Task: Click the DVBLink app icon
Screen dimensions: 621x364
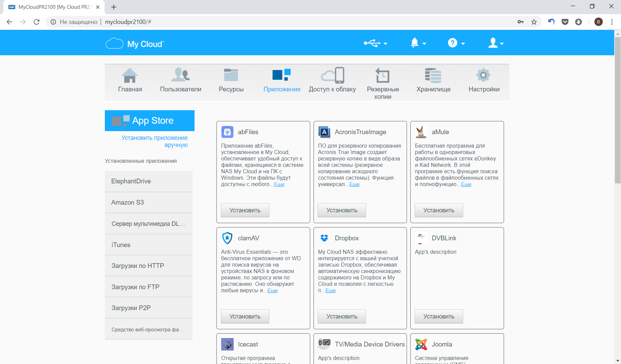Action: click(x=421, y=238)
